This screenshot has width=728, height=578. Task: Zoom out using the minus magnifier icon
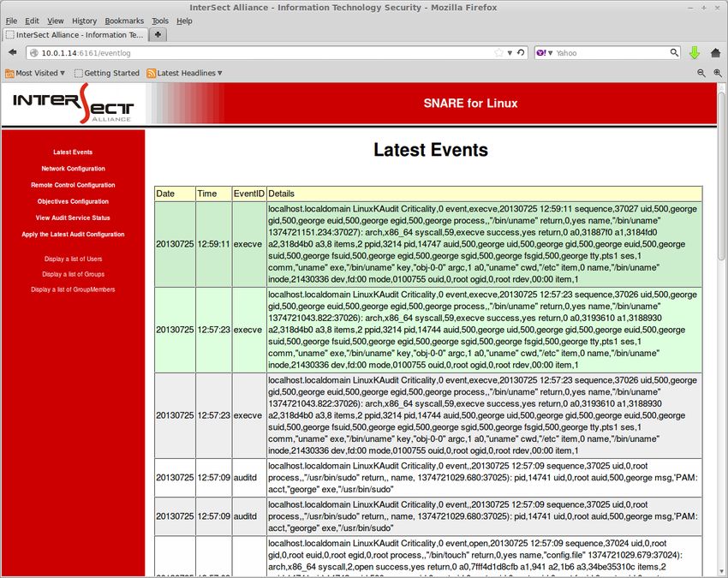(x=701, y=73)
